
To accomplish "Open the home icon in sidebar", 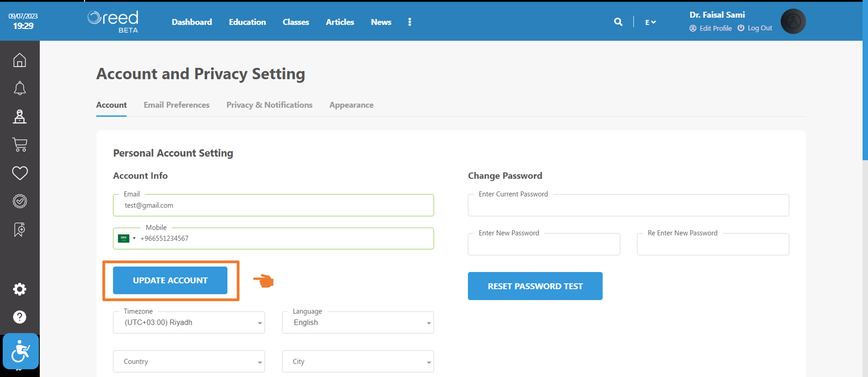I will click(x=20, y=60).
